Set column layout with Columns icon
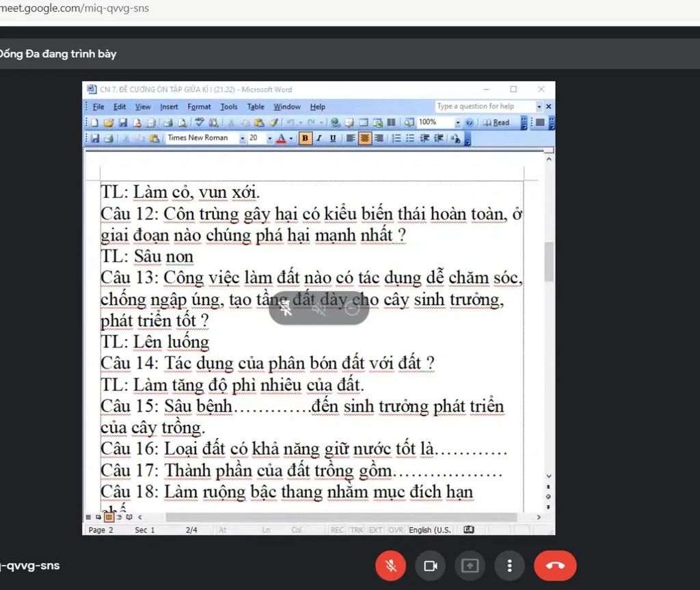The image size is (700, 590). coord(391,123)
